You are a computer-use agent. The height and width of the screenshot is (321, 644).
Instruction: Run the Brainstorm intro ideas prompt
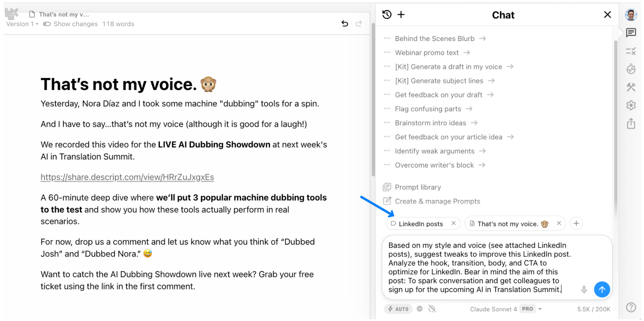(x=431, y=123)
